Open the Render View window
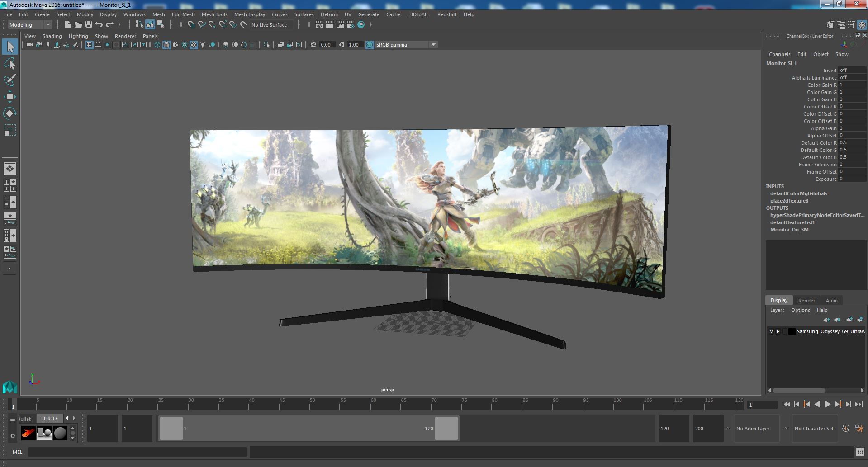This screenshot has height=467, width=868. 319,25
